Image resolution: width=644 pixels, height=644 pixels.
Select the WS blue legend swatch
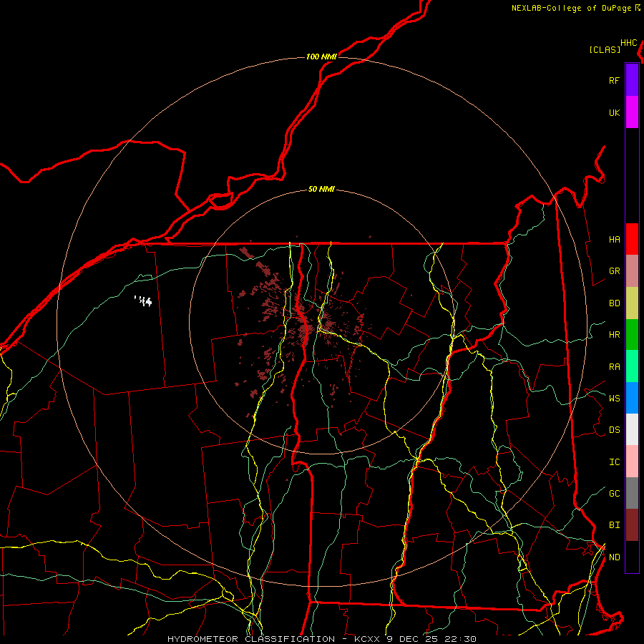(x=632, y=398)
